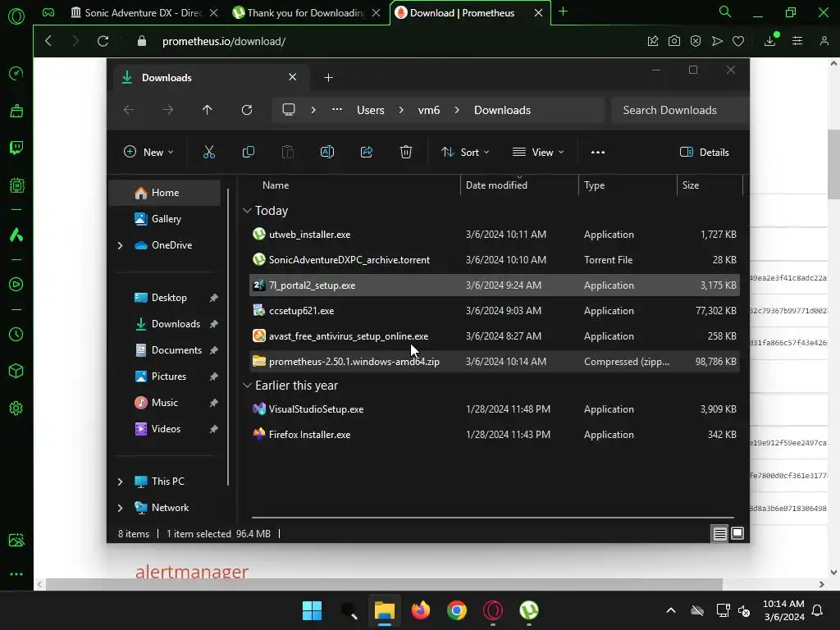Image resolution: width=840 pixels, height=630 pixels.
Task: Open the Sort dropdown menu
Action: tap(465, 152)
